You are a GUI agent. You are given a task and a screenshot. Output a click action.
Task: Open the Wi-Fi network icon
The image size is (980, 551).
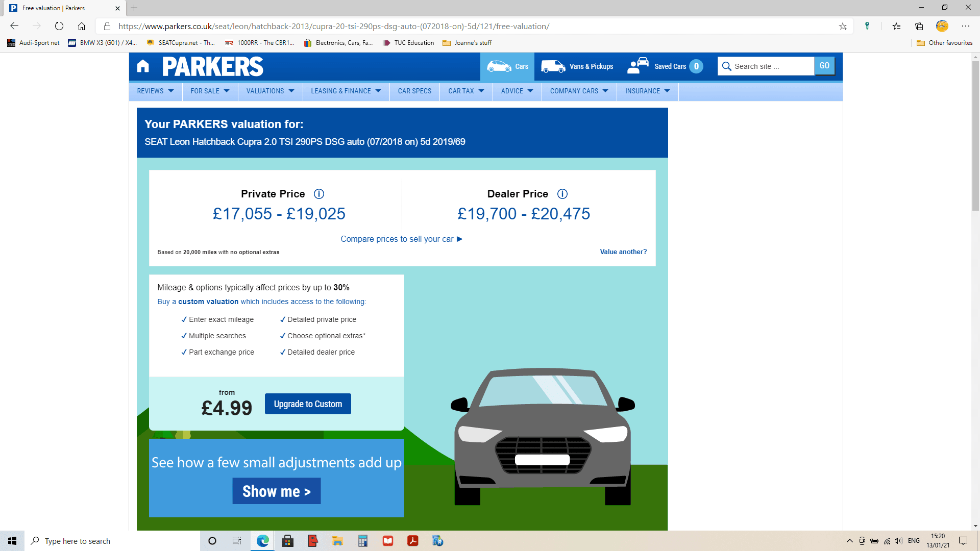(887, 541)
